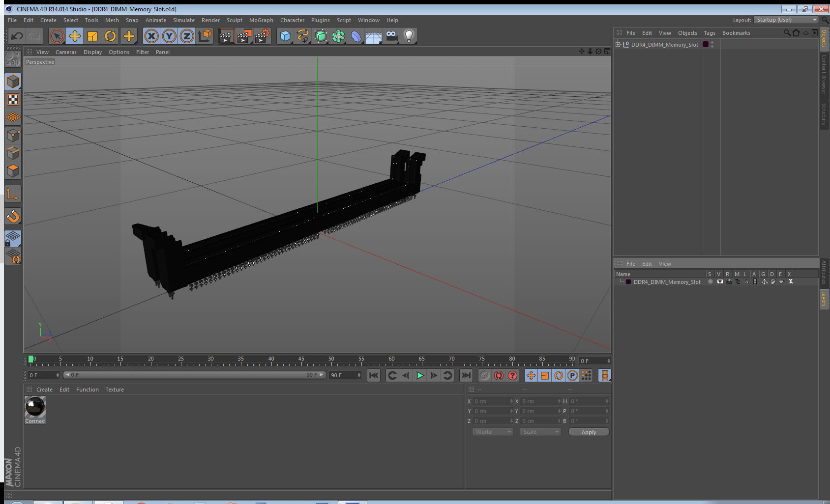Click the green NURBS generator icon
Screen dimensions: 830x504
[321, 36]
